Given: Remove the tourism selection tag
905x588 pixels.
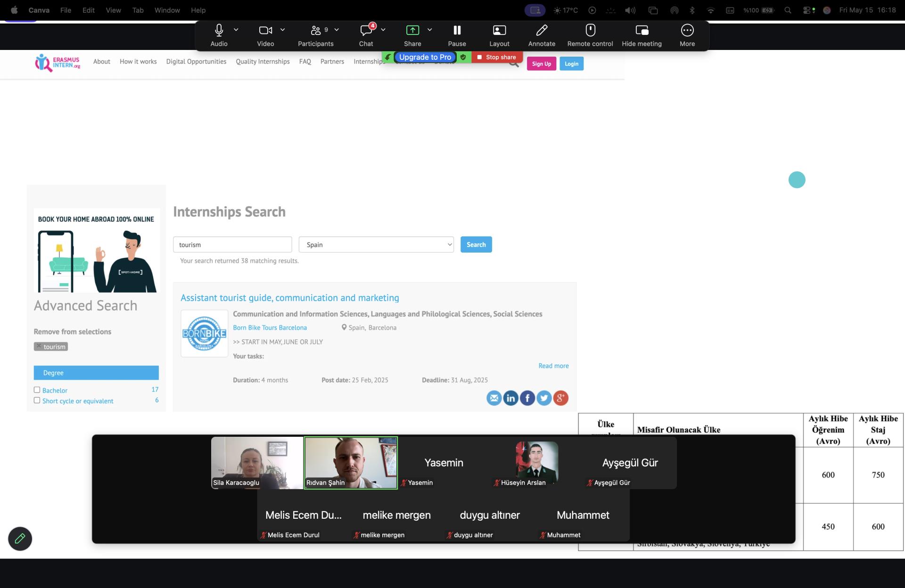Looking at the screenshot, I should pyautogui.click(x=39, y=346).
